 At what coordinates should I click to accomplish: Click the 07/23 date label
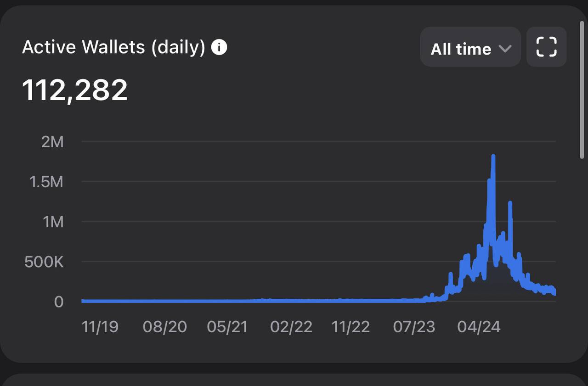(x=414, y=327)
